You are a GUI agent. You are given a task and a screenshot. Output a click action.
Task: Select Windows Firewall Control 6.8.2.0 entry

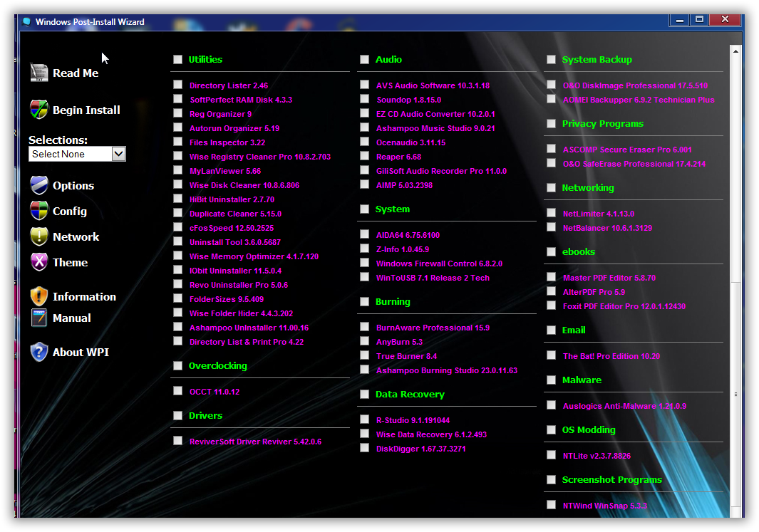click(440, 264)
